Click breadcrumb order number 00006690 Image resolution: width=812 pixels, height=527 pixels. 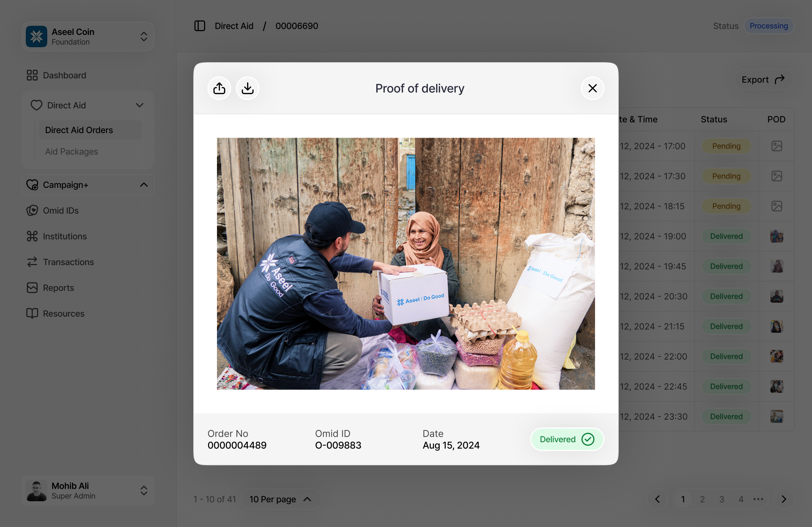(x=297, y=26)
